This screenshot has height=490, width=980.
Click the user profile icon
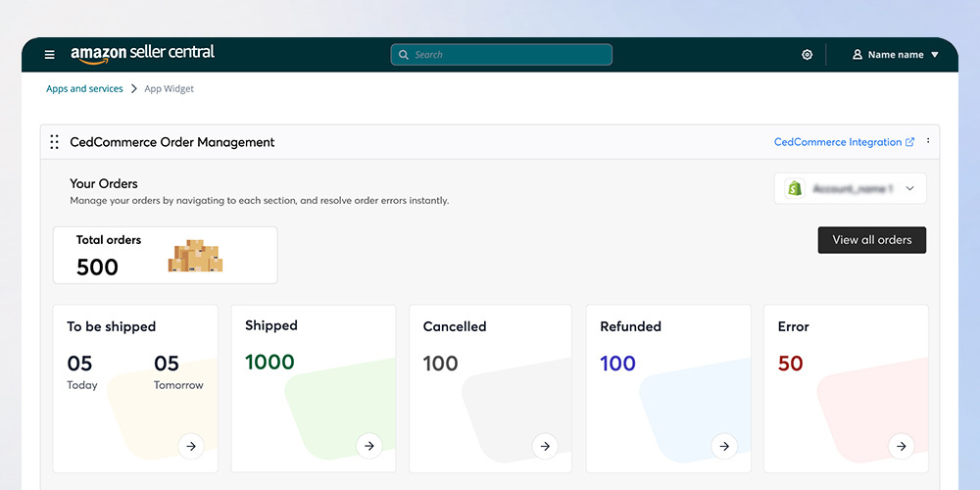(x=857, y=54)
